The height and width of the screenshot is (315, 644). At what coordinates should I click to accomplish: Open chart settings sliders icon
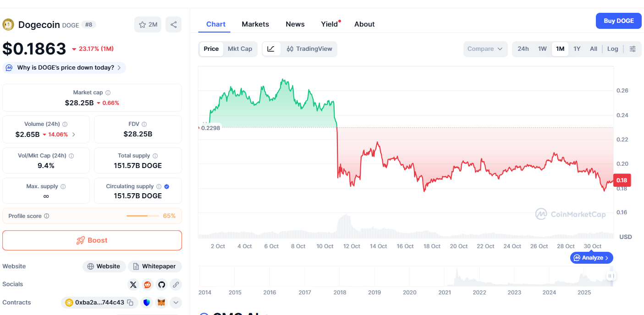633,49
